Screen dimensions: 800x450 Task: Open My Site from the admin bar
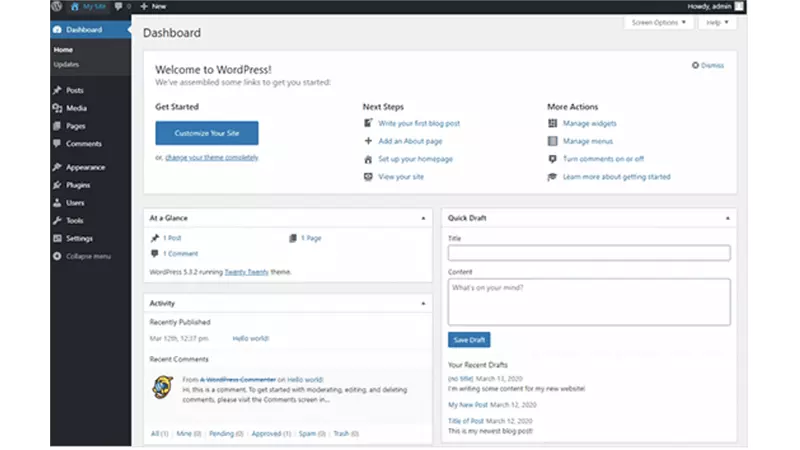point(89,6)
